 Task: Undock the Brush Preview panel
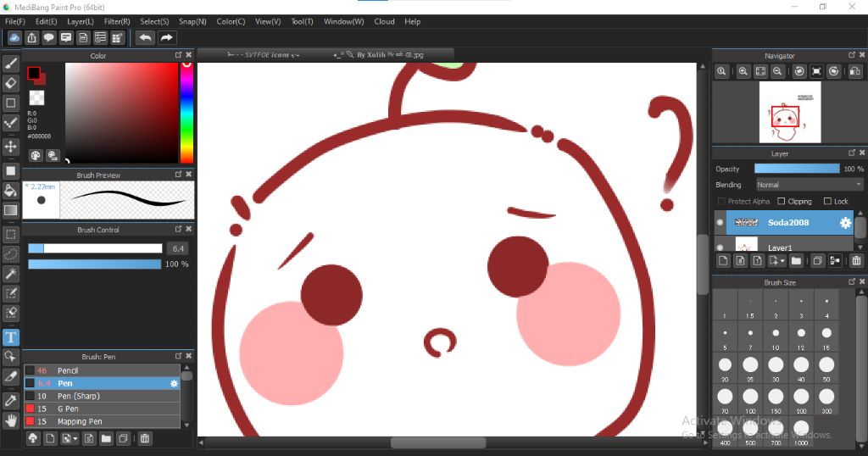(178, 174)
